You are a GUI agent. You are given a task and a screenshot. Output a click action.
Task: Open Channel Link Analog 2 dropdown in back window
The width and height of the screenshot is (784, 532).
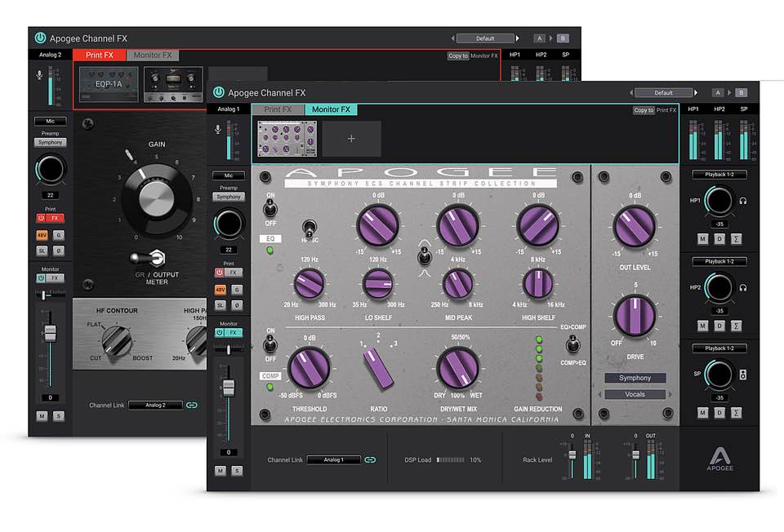click(x=155, y=405)
